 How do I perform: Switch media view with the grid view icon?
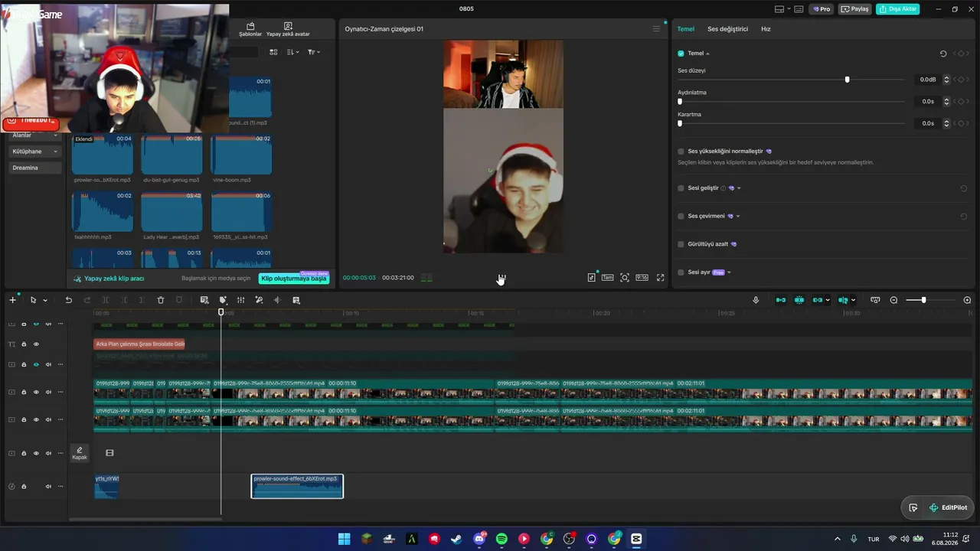(273, 52)
